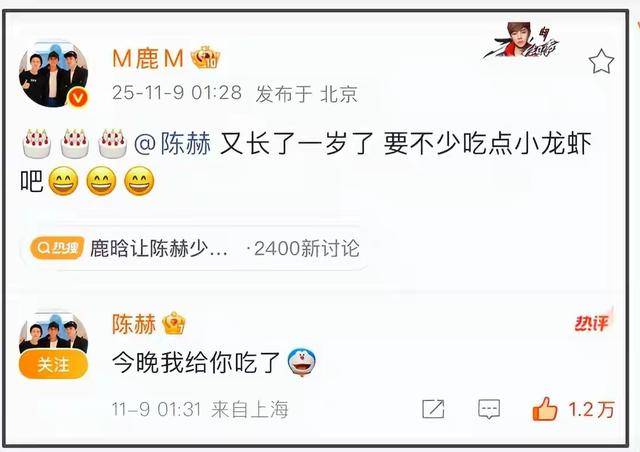640x452 pixels.
Task: Click the crown membership badge beside M鹿M
Action: coord(206,58)
